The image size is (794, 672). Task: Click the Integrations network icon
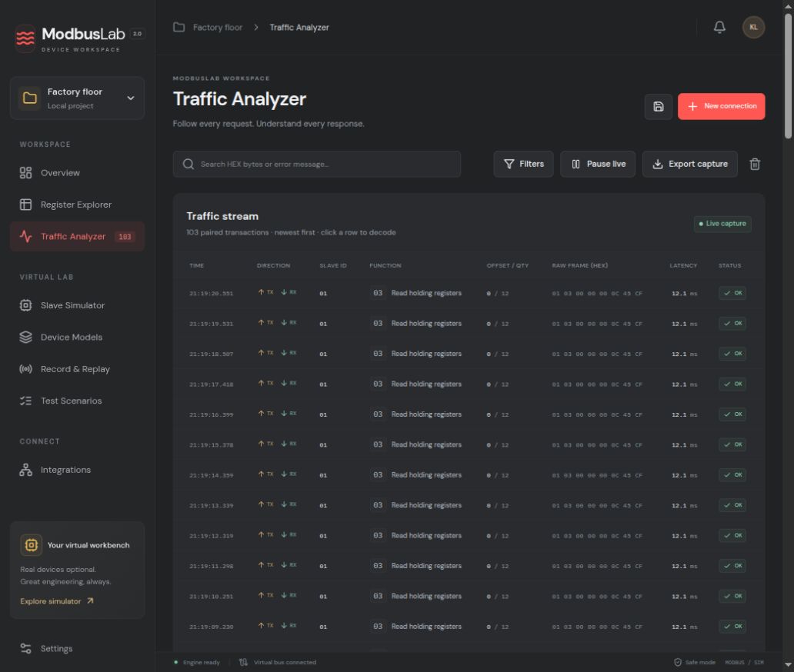click(26, 470)
